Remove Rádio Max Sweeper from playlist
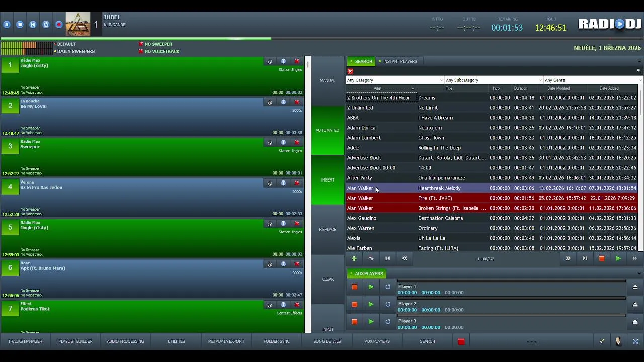The height and width of the screenshot is (362, 644). tap(297, 142)
